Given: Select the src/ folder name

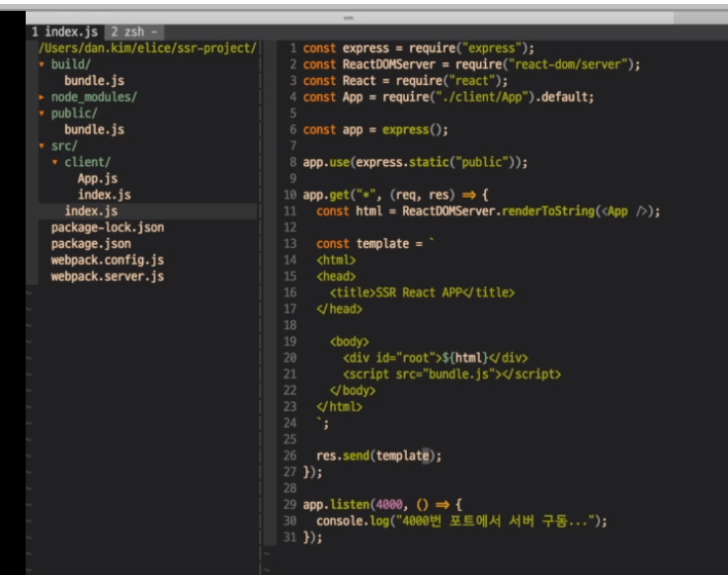Looking at the screenshot, I should 64,146.
